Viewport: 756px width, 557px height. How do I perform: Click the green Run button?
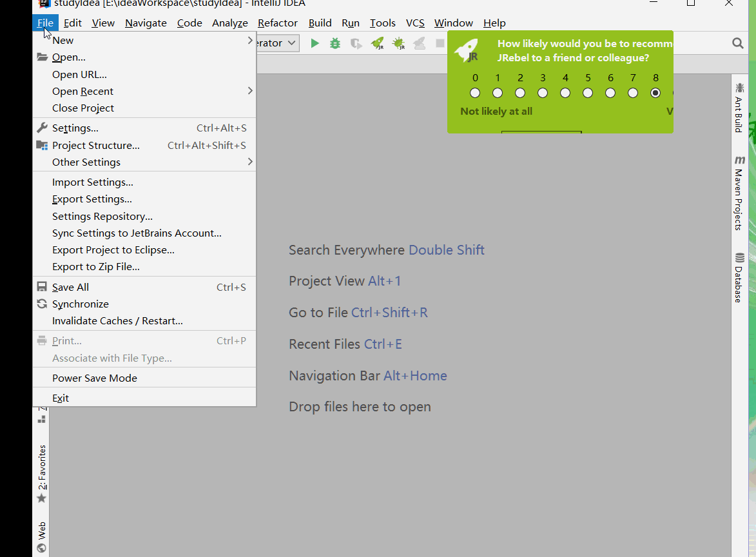(x=315, y=43)
